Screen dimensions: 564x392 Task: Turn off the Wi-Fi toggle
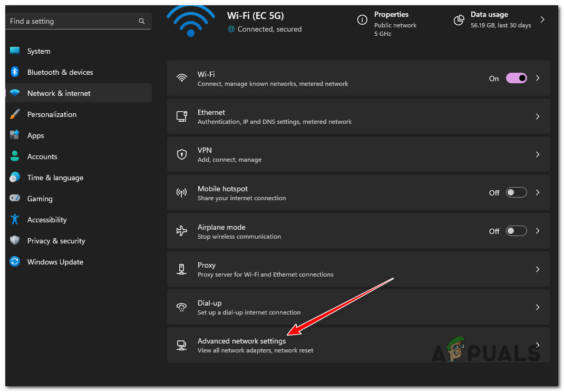pos(516,78)
